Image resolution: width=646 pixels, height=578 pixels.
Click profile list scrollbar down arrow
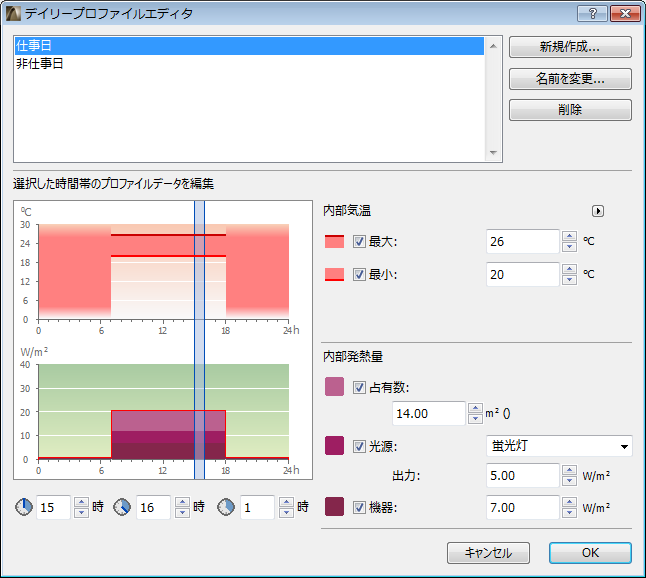pyautogui.click(x=493, y=152)
